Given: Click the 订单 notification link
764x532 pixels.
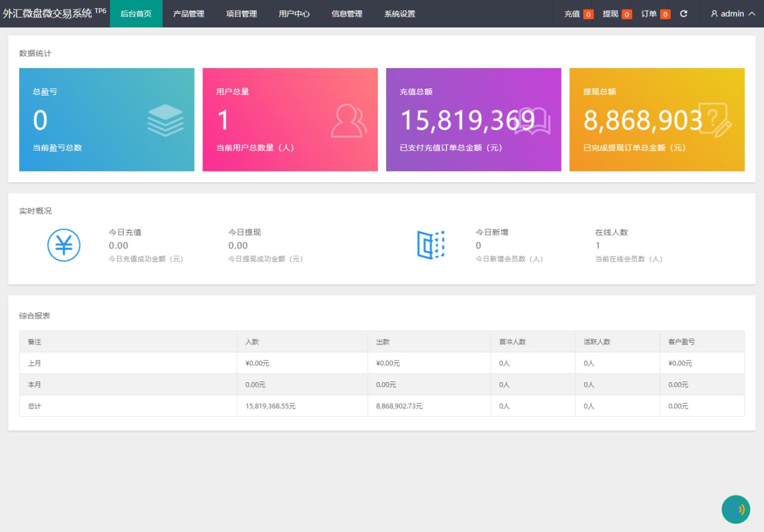Looking at the screenshot, I should point(649,14).
